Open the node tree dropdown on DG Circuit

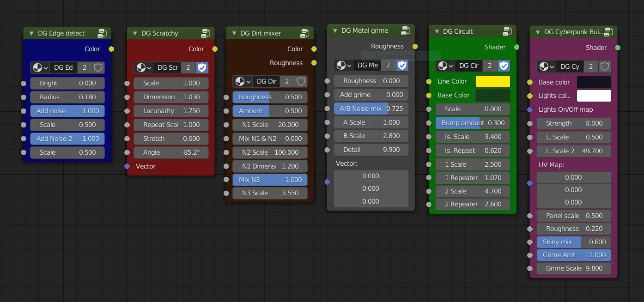tap(445, 65)
